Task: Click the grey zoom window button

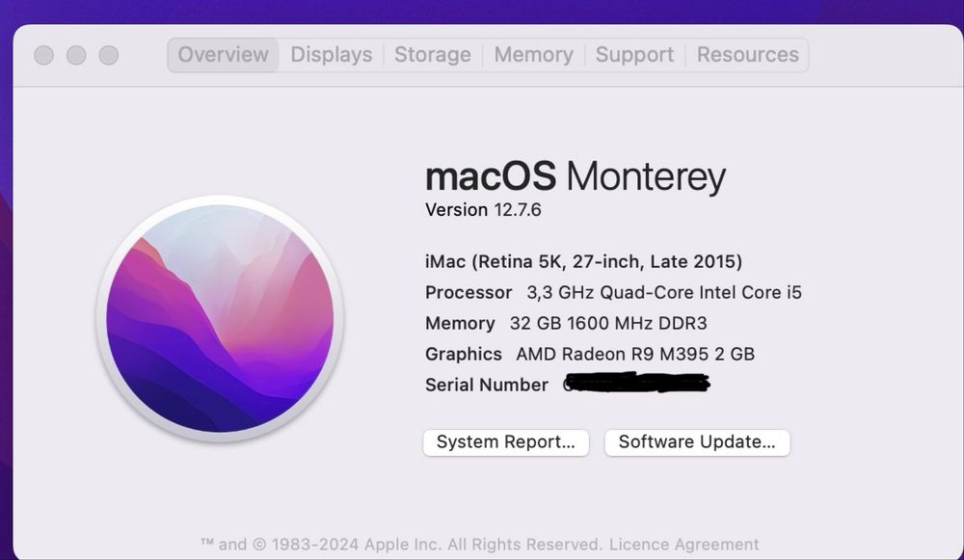Action: pos(109,55)
